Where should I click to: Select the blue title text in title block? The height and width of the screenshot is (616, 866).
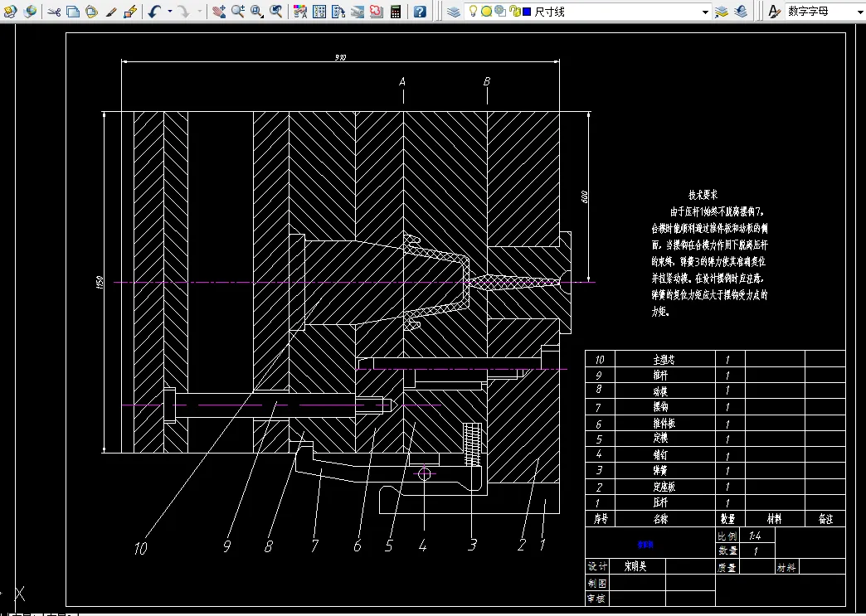pyautogui.click(x=645, y=544)
